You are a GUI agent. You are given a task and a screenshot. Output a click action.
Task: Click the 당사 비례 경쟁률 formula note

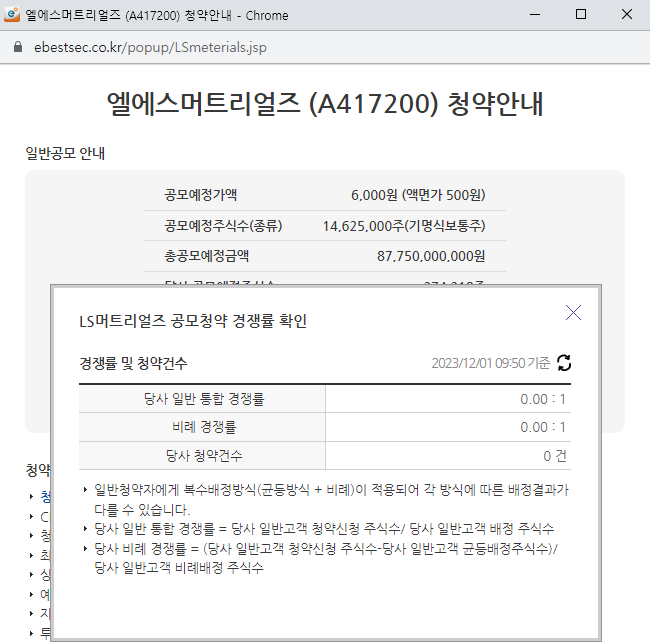pyautogui.click(x=326, y=558)
